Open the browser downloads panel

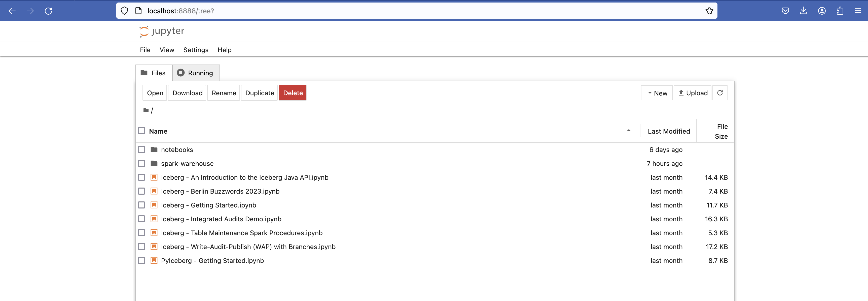(803, 11)
